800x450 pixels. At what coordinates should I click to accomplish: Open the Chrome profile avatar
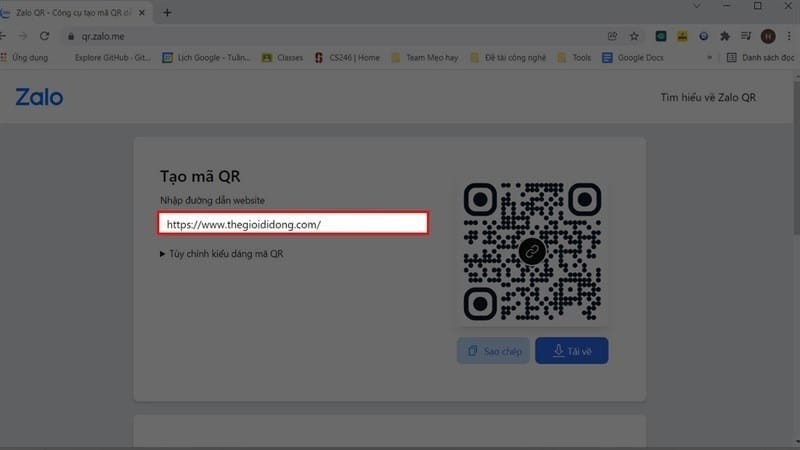(768, 36)
